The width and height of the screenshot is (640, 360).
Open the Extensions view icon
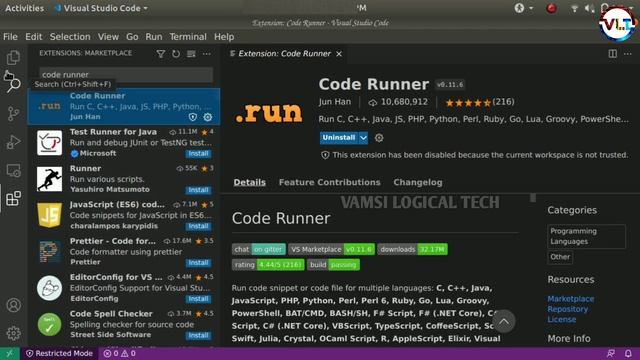13,198
